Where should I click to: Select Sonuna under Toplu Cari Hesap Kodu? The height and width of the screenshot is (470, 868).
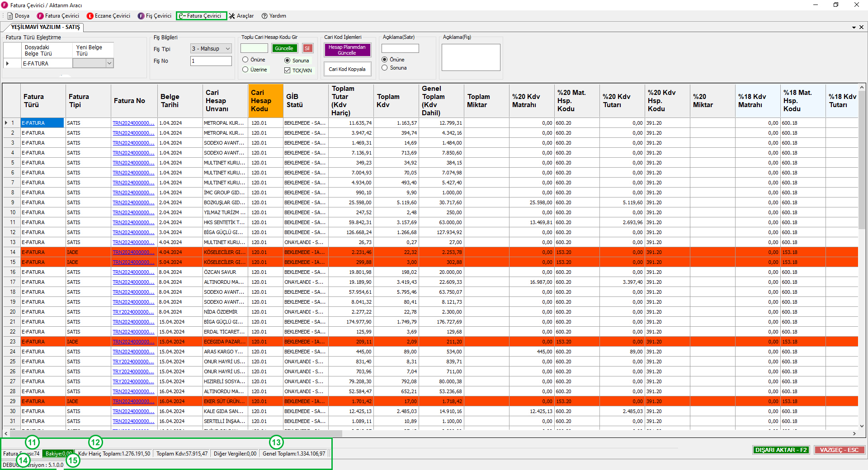[x=297, y=61]
